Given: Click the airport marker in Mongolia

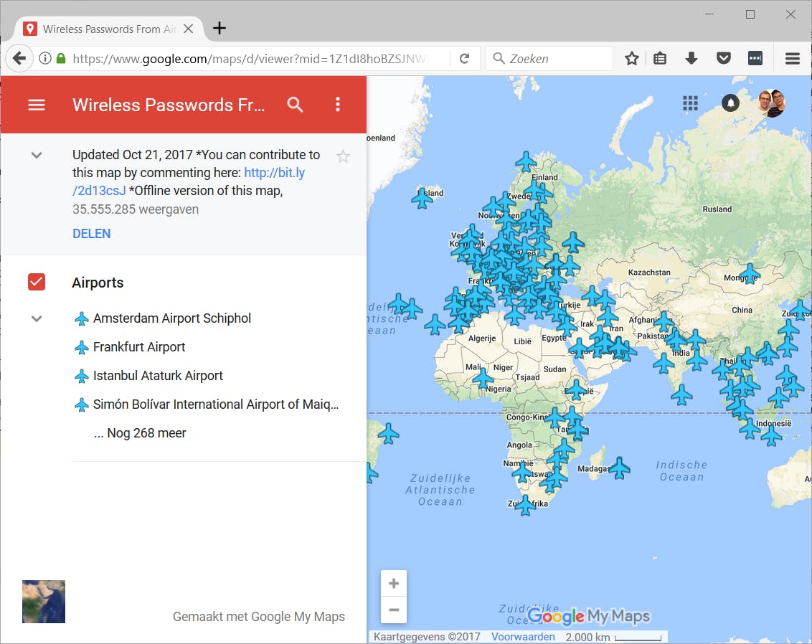Looking at the screenshot, I should point(750,273).
